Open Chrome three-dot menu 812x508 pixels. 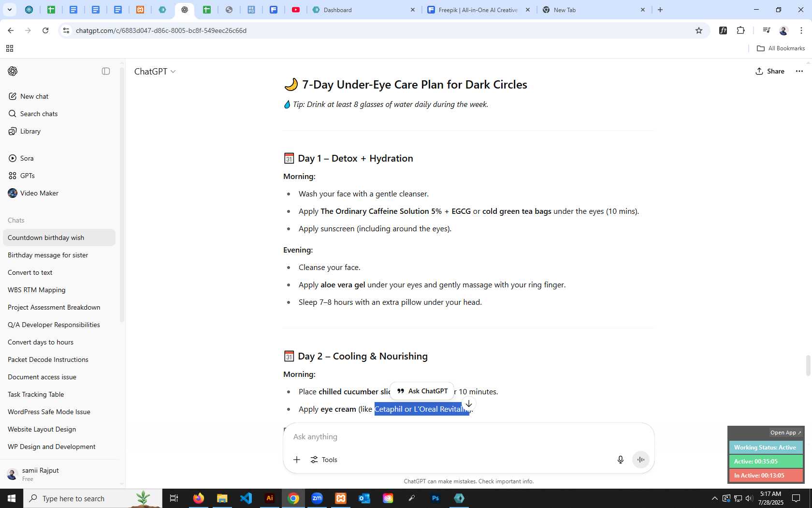pos(801,30)
